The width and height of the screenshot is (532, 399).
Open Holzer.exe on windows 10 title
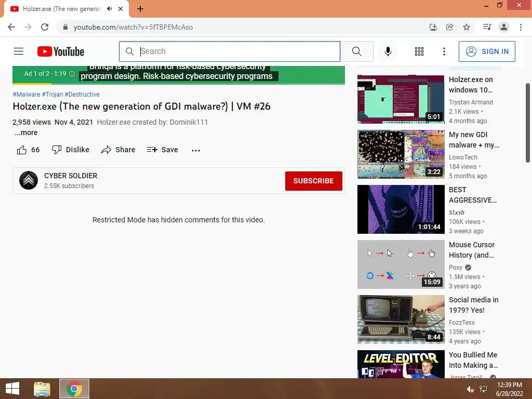(471, 85)
